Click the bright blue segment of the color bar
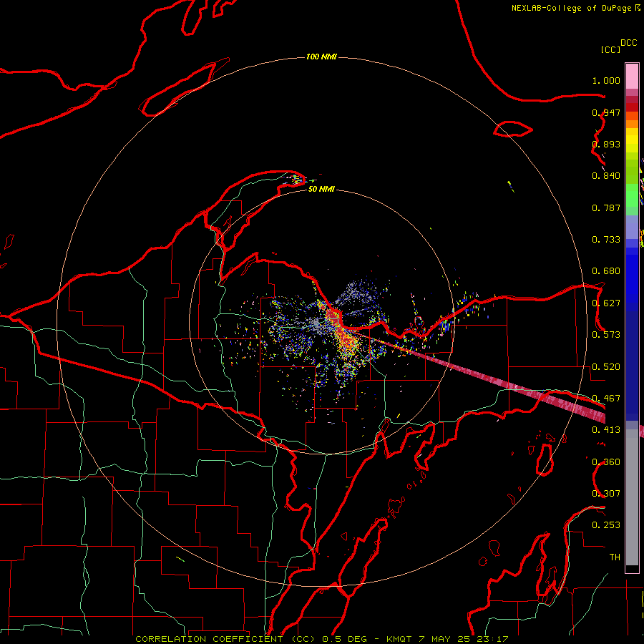The width and height of the screenshot is (644, 644). [632, 279]
